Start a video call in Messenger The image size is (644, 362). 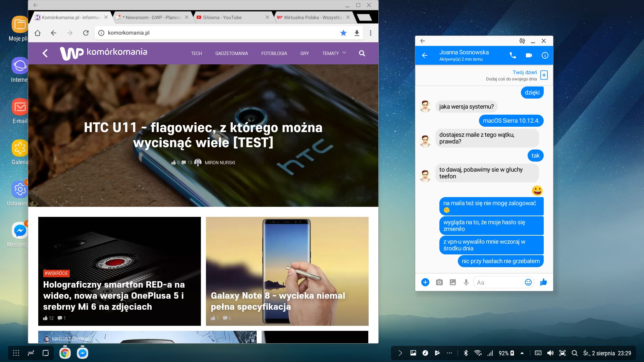click(x=529, y=55)
